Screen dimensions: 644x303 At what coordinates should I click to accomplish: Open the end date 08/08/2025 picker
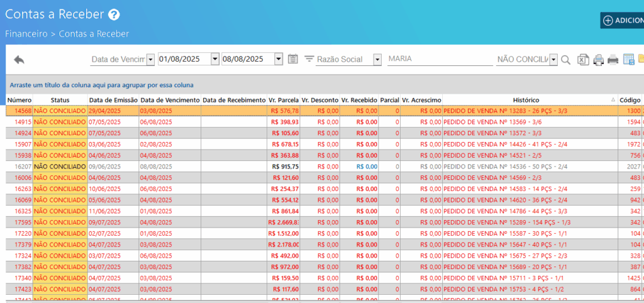279,59
